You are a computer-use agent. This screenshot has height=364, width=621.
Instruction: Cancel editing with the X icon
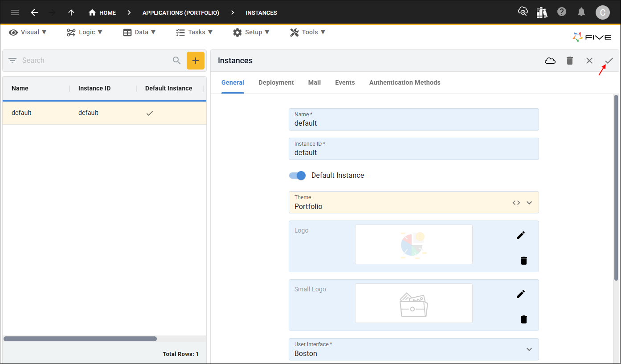pyautogui.click(x=589, y=61)
